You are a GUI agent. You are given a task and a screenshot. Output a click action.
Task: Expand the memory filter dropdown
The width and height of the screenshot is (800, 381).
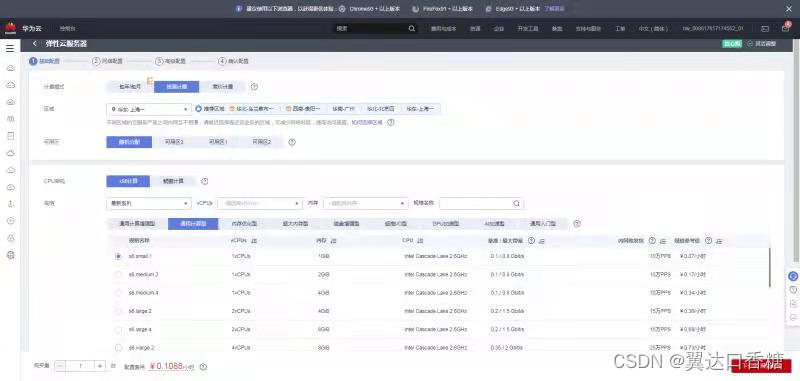click(366, 204)
